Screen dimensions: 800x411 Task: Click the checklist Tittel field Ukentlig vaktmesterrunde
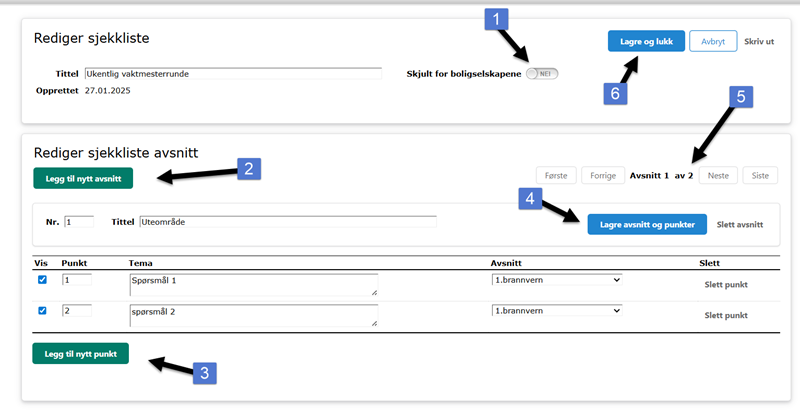233,74
